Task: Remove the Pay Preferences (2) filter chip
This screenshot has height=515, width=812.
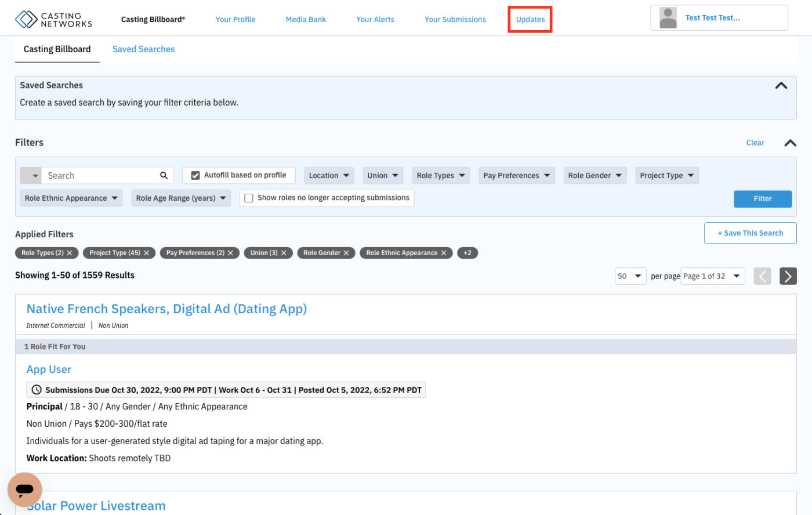Action: [230, 253]
